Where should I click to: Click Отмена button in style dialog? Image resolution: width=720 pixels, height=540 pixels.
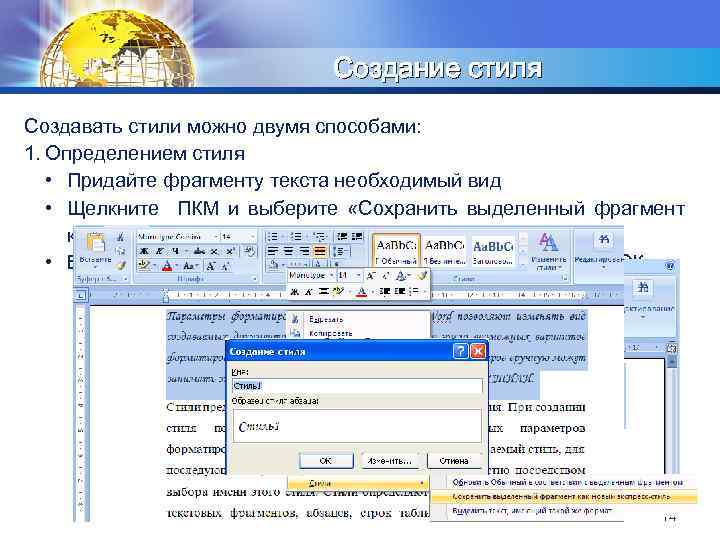pos(454,460)
